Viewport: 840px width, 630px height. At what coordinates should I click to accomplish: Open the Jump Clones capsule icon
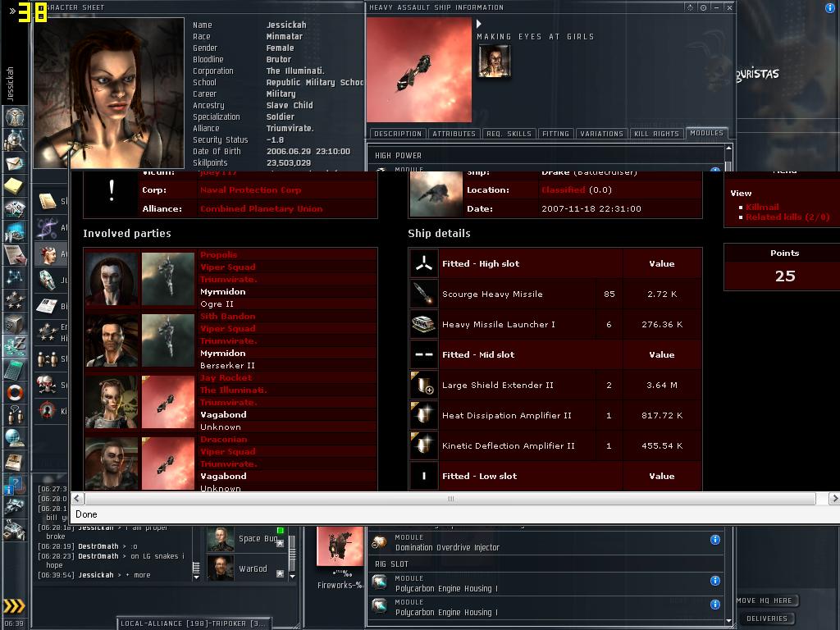click(48, 280)
